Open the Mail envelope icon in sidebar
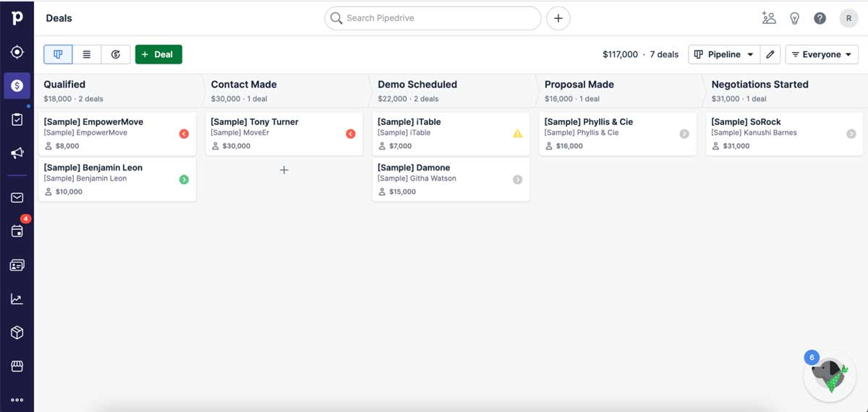 (x=17, y=197)
